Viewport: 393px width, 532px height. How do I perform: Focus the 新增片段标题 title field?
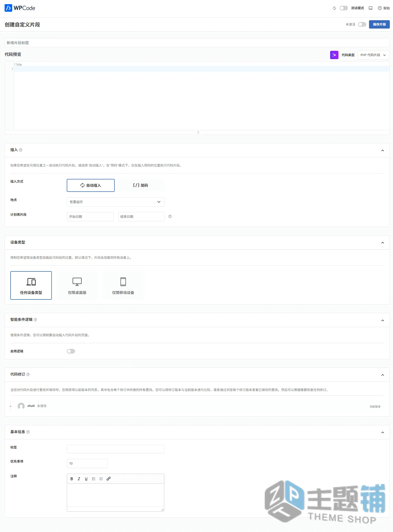(x=197, y=43)
